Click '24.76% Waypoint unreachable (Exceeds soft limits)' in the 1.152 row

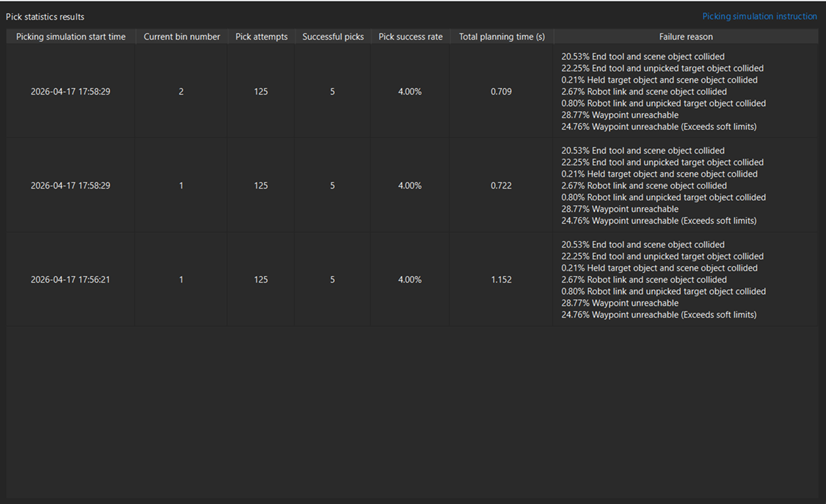point(659,315)
